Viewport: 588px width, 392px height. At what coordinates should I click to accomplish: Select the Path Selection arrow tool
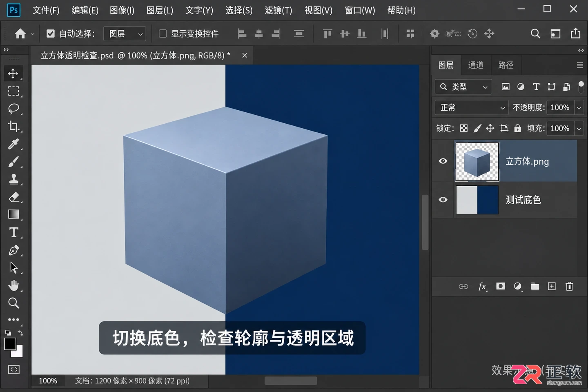pyautogui.click(x=13, y=268)
